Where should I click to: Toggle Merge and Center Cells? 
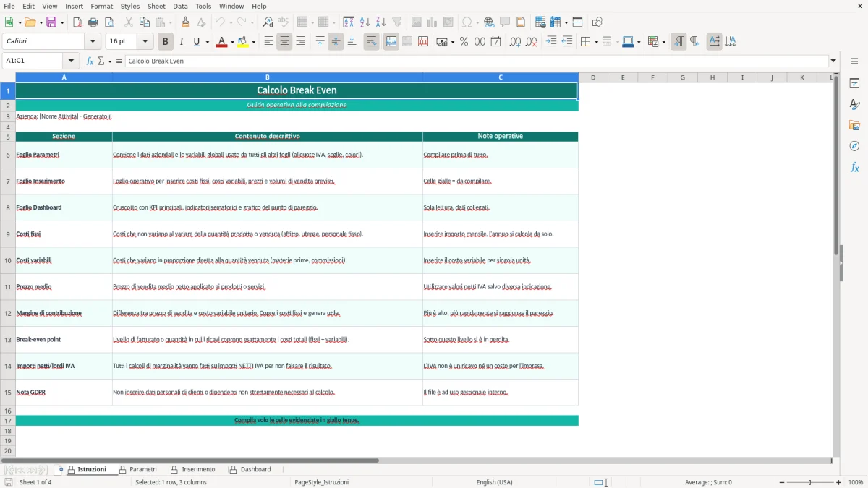click(391, 42)
